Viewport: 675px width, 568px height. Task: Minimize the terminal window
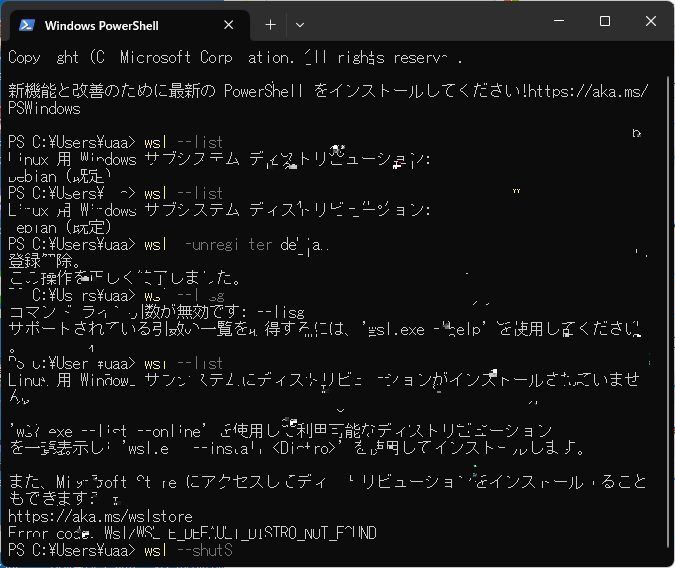(x=558, y=22)
